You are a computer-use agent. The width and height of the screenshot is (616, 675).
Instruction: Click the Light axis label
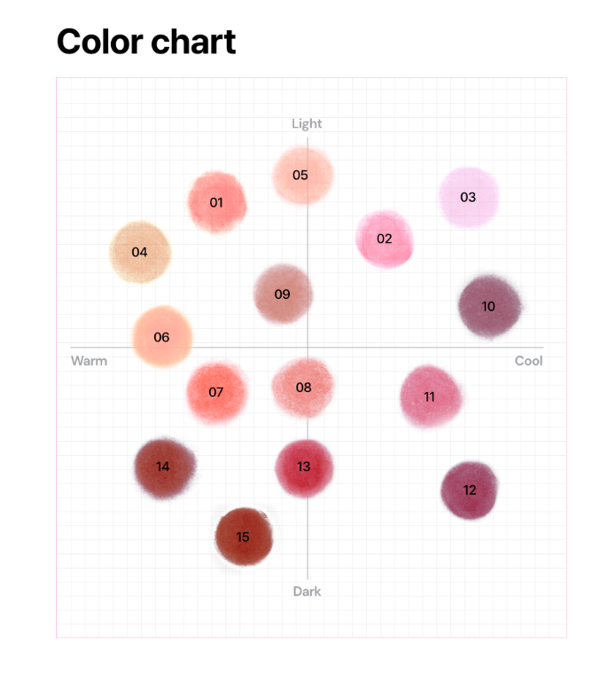(307, 123)
